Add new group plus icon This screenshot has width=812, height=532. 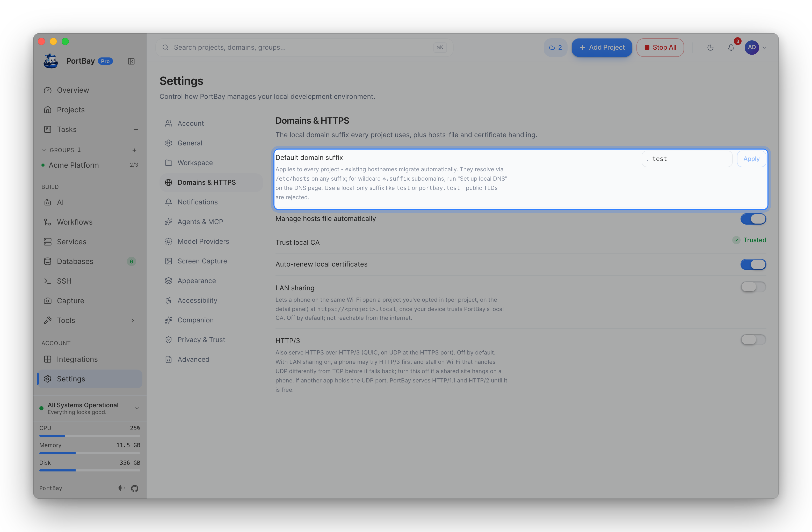(134, 150)
